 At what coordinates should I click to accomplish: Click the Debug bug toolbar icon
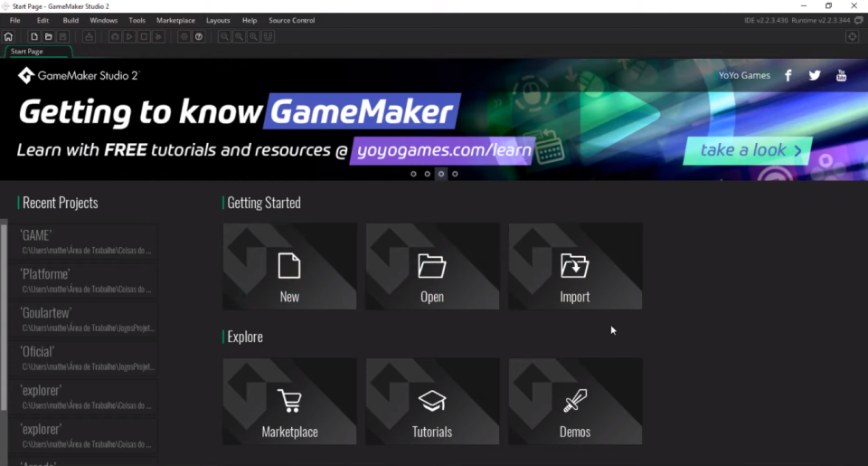(x=115, y=36)
